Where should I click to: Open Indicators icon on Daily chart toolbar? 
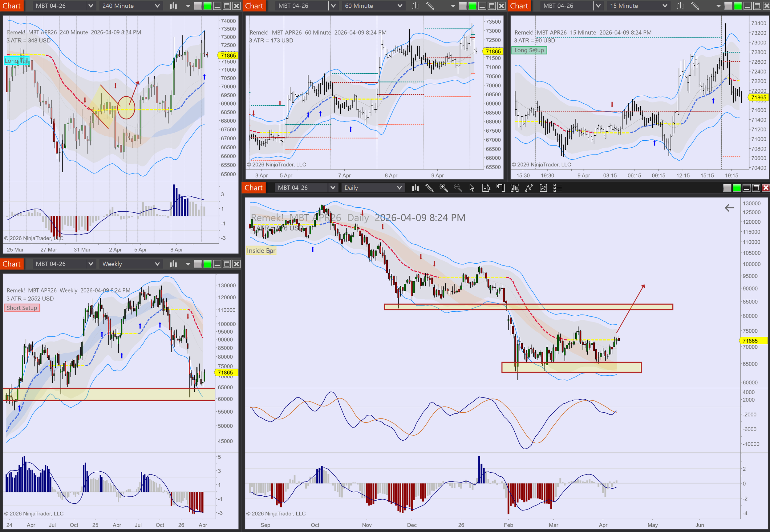(529, 188)
